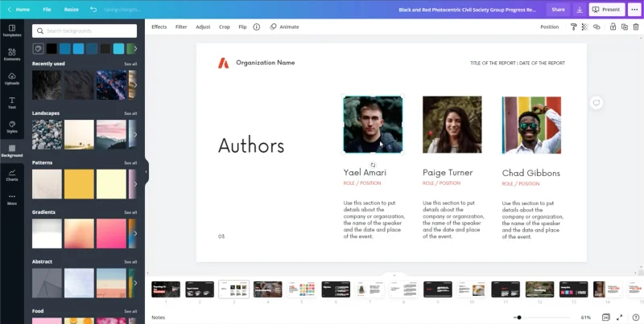Click the Notes button
The width and height of the screenshot is (644, 324).
(x=158, y=318)
